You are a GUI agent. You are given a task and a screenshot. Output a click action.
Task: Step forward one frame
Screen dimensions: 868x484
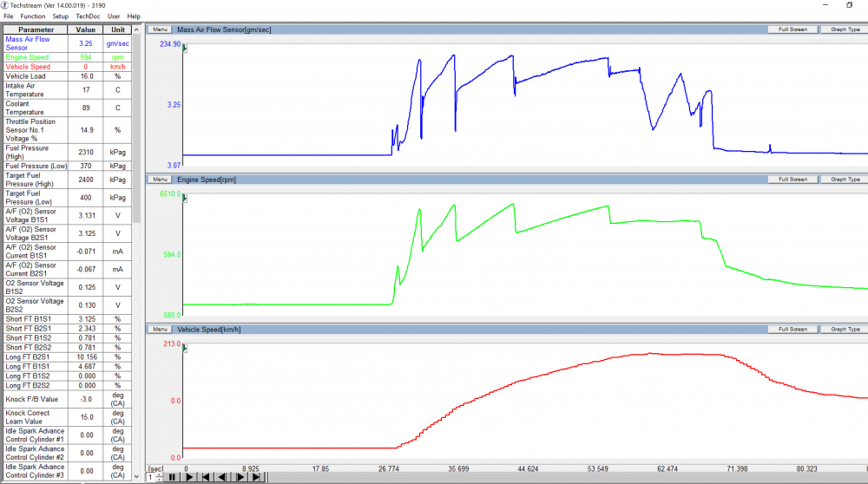pos(240,477)
